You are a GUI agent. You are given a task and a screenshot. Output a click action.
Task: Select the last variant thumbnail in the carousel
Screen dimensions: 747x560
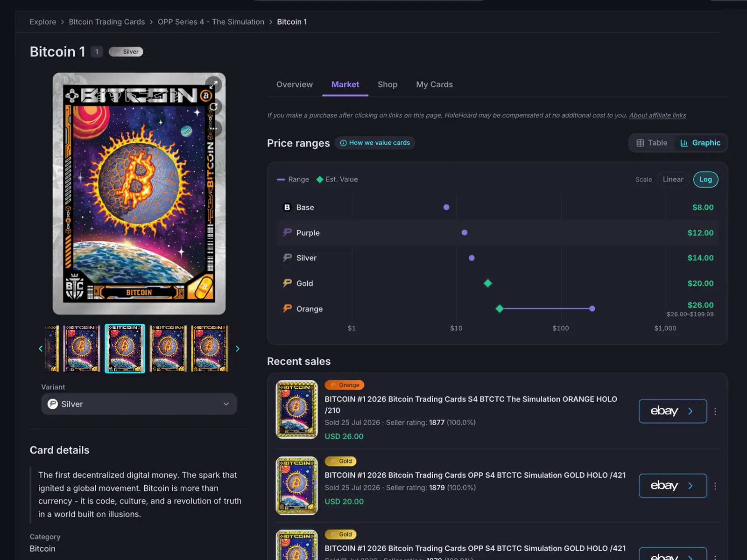pyautogui.click(x=210, y=349)
